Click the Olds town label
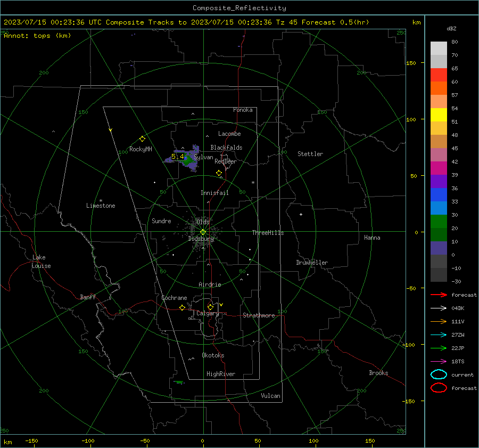Image resolution: width=479 pixels, height=448 pixels. (x=203, y=222)
